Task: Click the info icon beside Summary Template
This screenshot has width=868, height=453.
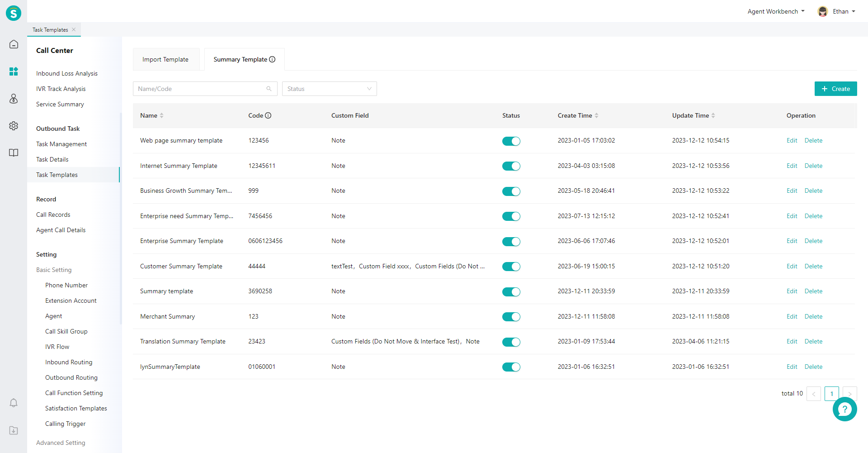Action: tap(272, 59)
